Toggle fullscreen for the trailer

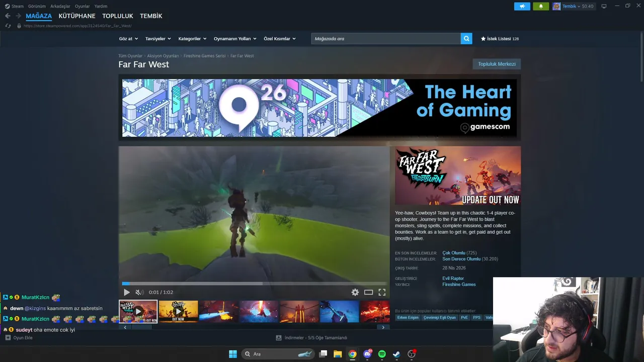tap(382, 292)
